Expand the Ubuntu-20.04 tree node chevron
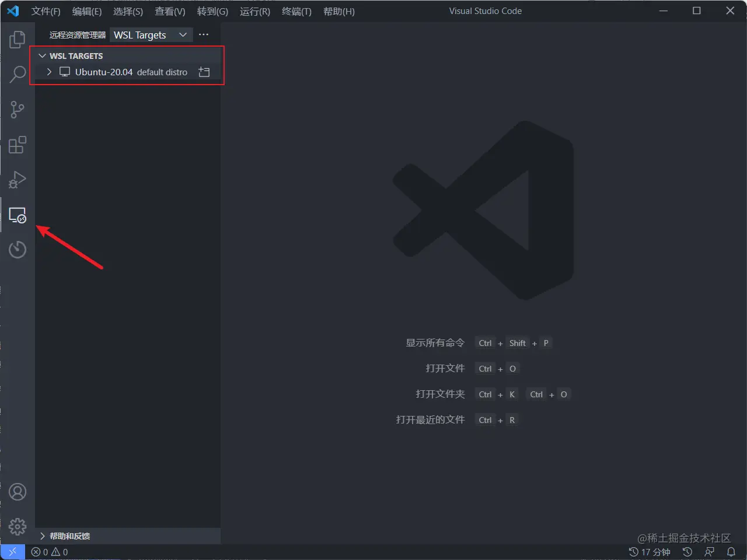 click(x=49, y=72)
